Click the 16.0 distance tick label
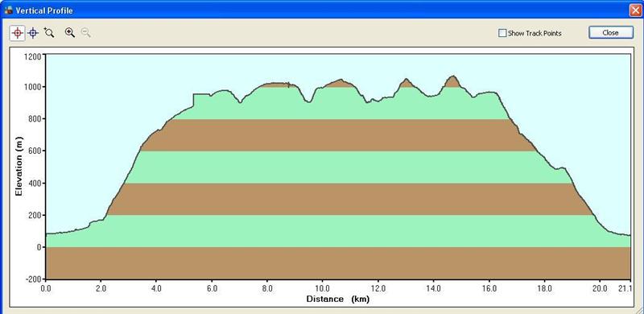644x314 pixels. 489,288
